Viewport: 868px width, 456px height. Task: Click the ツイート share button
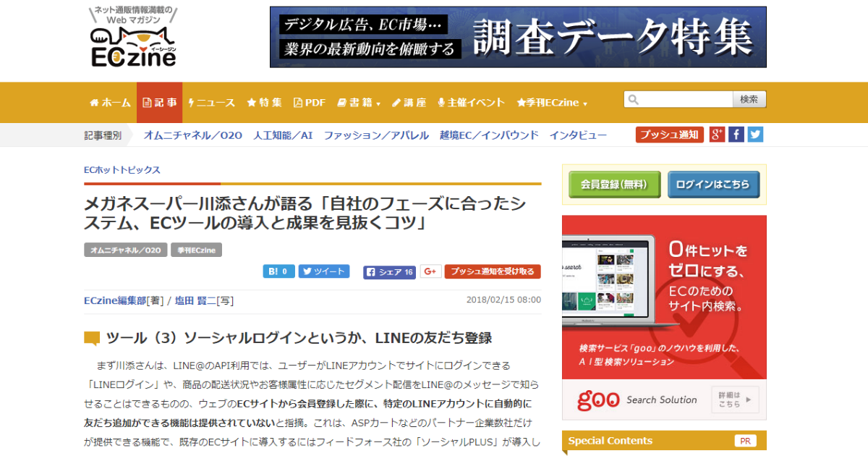(x=324, y=271)
